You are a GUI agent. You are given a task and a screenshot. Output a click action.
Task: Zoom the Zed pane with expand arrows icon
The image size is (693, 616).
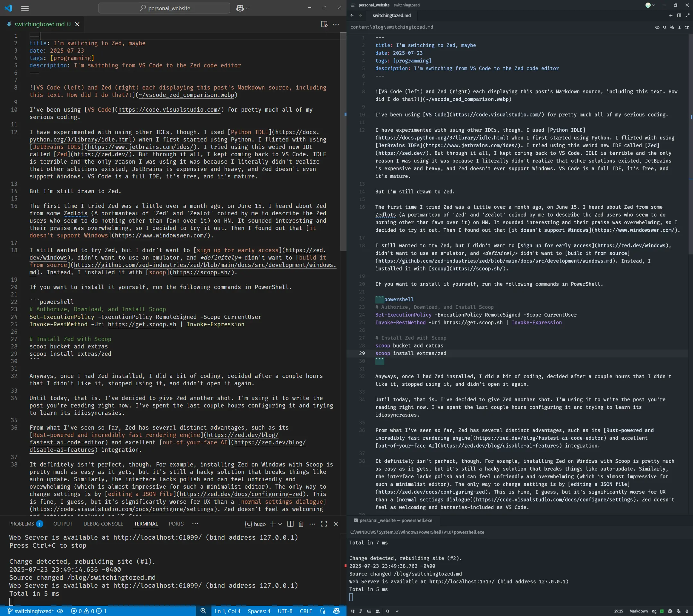pyautogui.click(x=688, y=15)
